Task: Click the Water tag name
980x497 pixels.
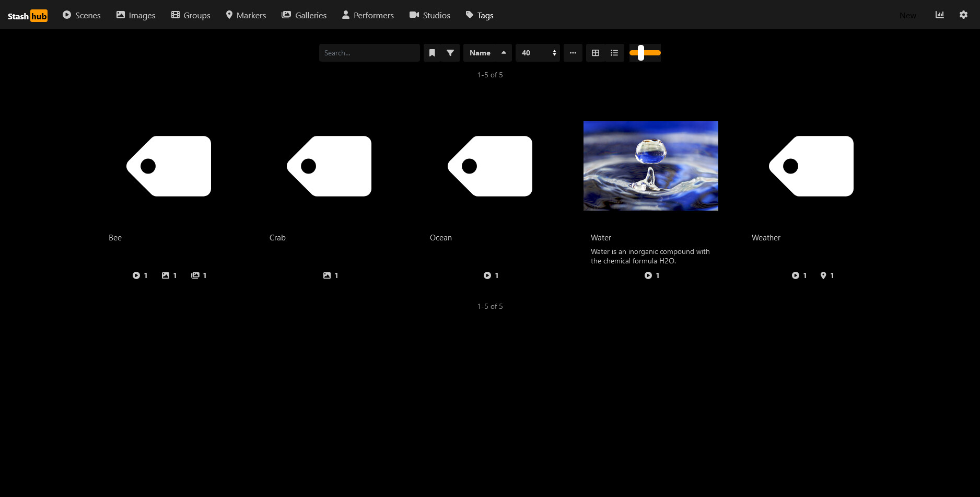Action: click(x=601, y=238)
